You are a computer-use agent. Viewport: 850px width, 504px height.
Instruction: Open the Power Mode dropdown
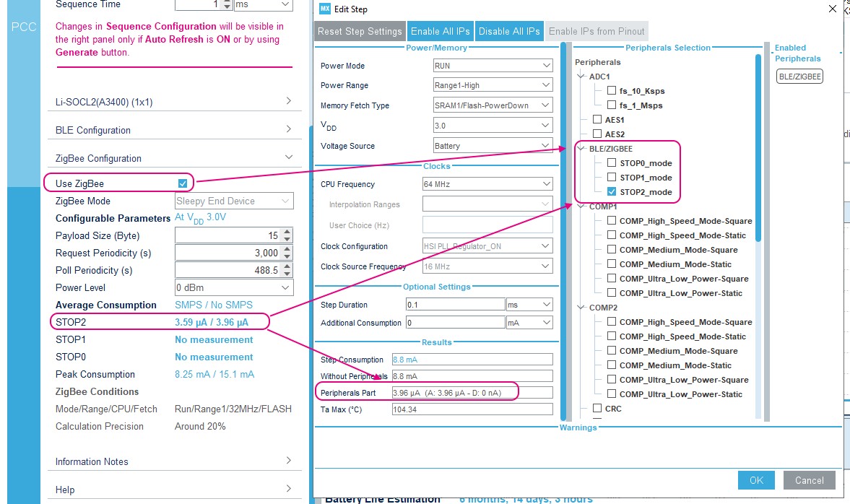tap(493, 66)
